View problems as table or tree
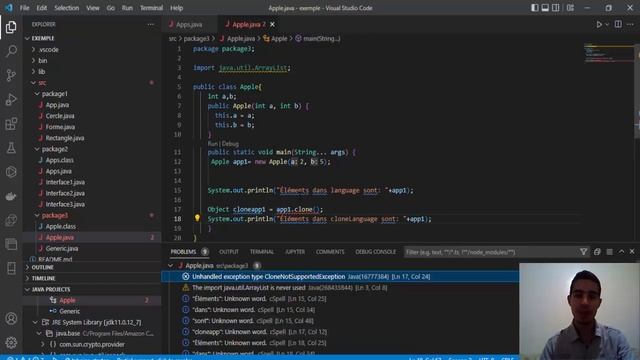640x360 pixels. pos(609,252)
